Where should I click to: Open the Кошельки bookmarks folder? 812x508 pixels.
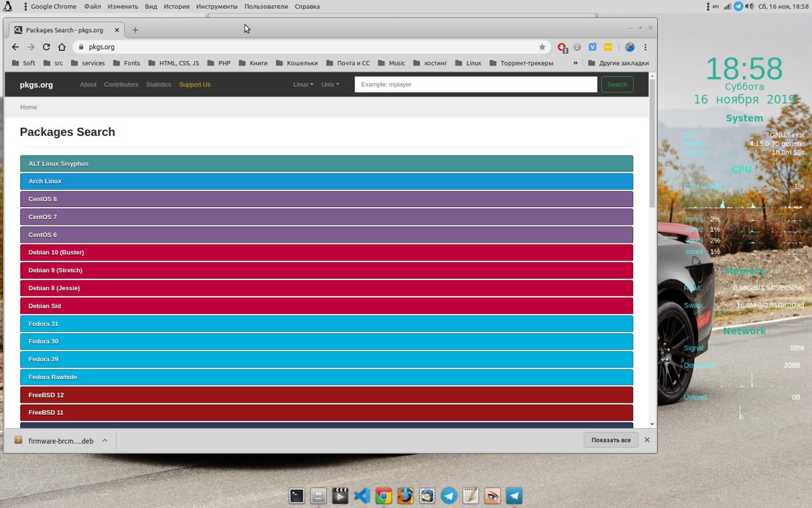pyautogui.click(x=296, y=63)
